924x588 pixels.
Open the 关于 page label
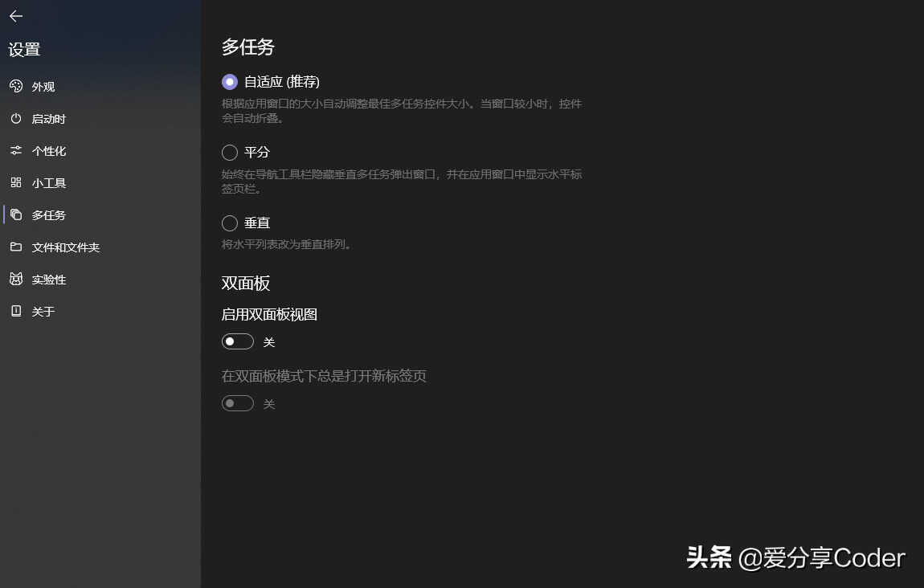pyautogui.click(x=43, y=312)
